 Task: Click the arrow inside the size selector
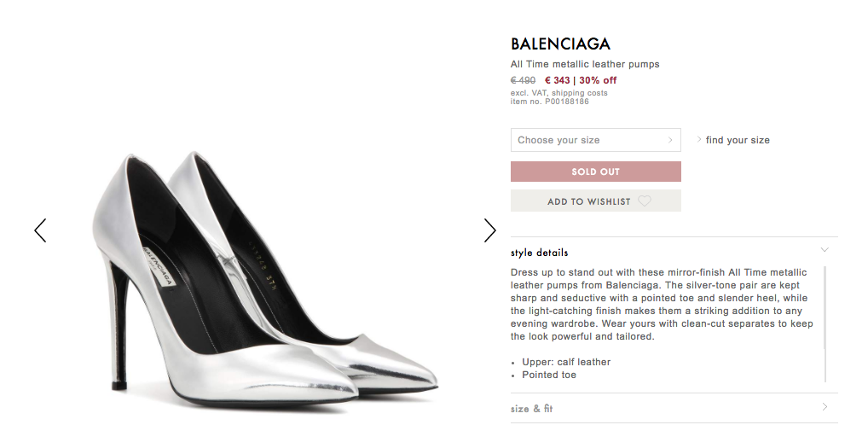point(670,140)
